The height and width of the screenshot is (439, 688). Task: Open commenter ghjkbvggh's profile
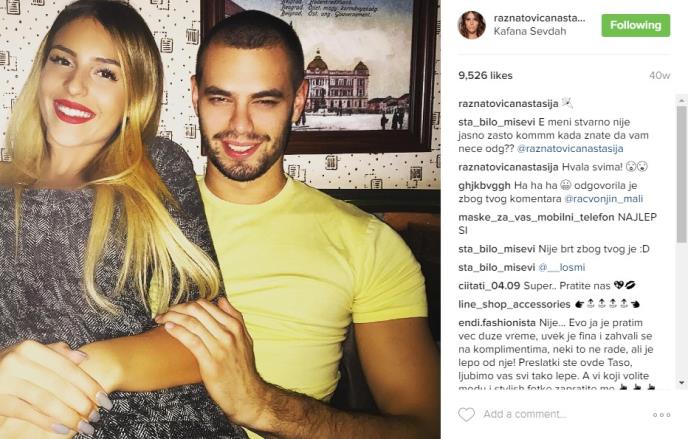pos(484,186)
